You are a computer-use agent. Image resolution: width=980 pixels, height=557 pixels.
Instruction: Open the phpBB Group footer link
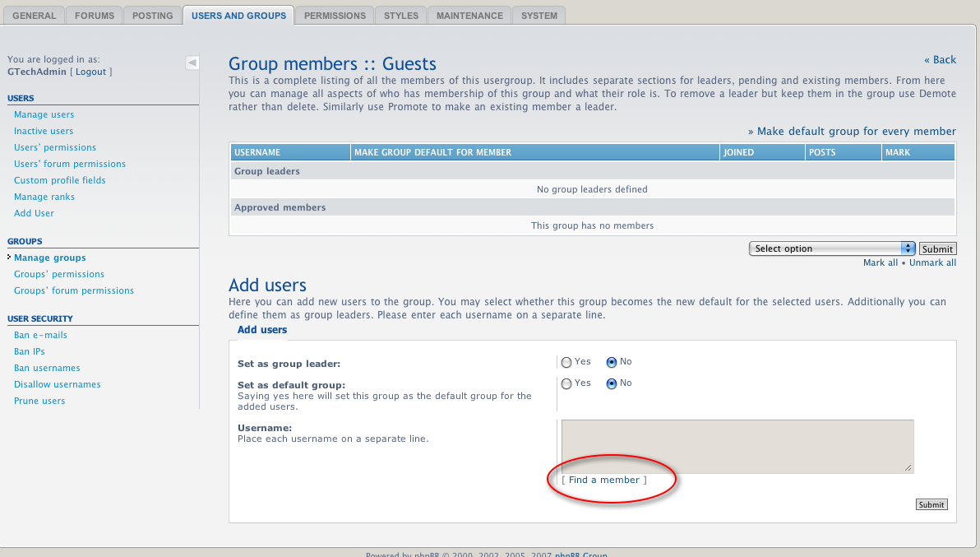[580, 554]
